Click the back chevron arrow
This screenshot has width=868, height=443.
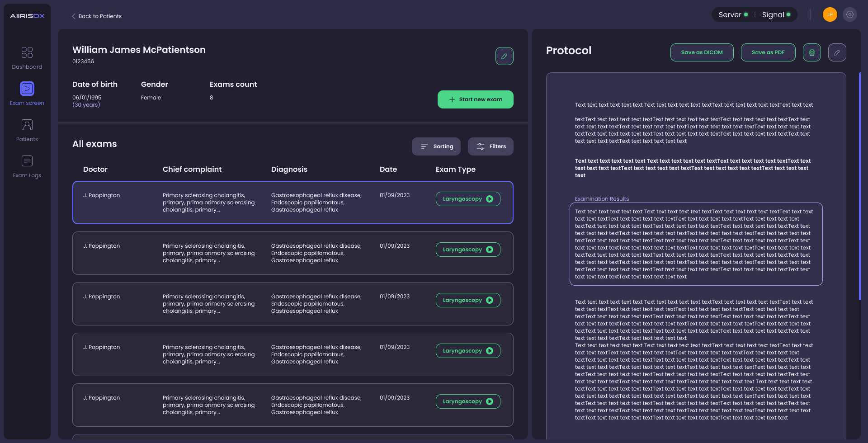(x=73, y=16)
